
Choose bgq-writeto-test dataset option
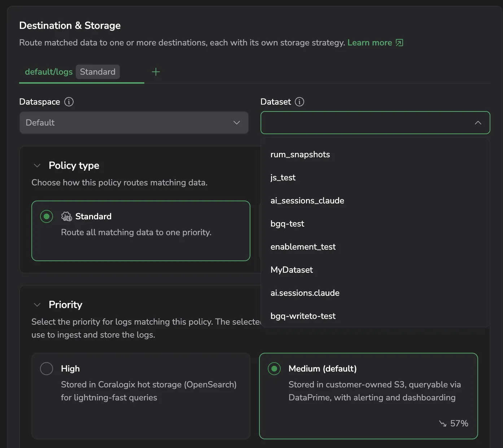(375, 316)
